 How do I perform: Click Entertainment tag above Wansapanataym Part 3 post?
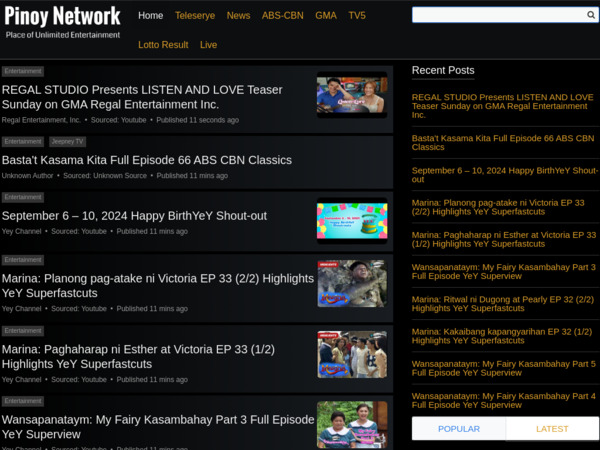23,401
